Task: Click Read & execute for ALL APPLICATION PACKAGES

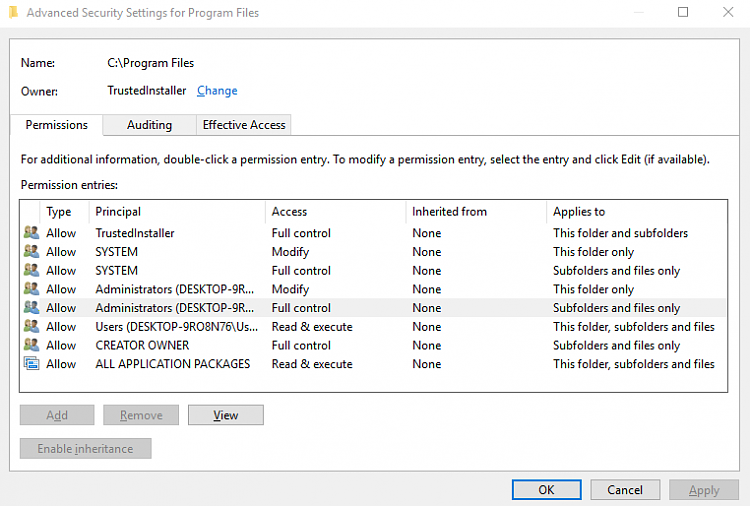Action: click(x=312, y=364)
